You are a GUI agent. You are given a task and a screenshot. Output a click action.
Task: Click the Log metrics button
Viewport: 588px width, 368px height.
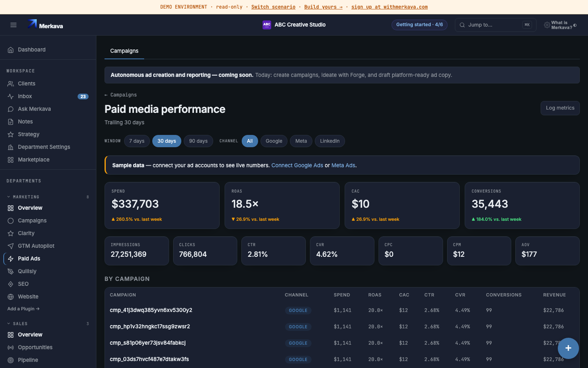click(560, 108)
